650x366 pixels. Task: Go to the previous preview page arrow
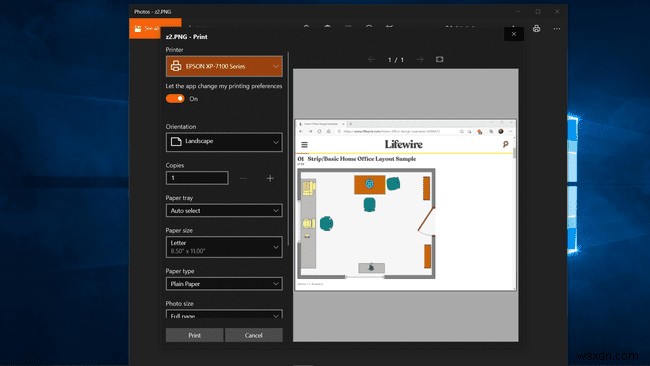[371, 60]
